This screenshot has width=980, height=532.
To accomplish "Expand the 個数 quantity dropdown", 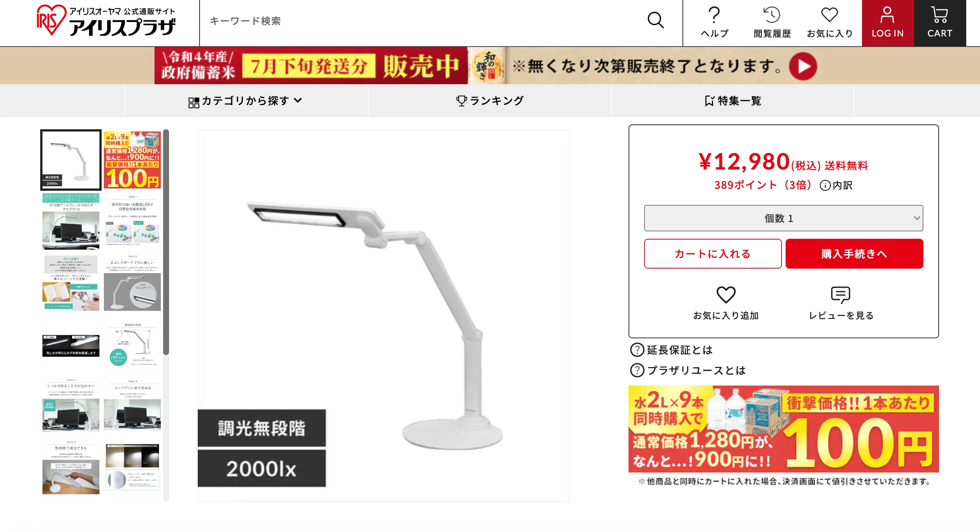I will (x=783, y=218).
